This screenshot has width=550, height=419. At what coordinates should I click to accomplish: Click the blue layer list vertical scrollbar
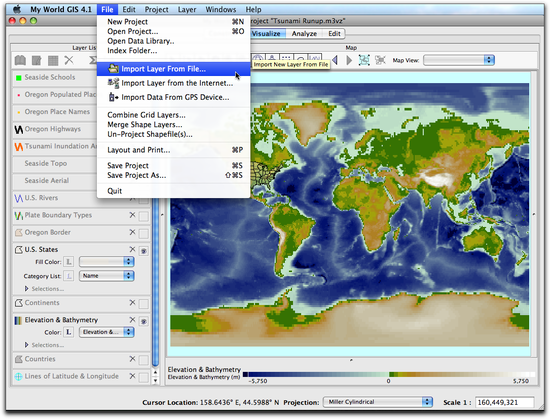[x=156, y=282]
